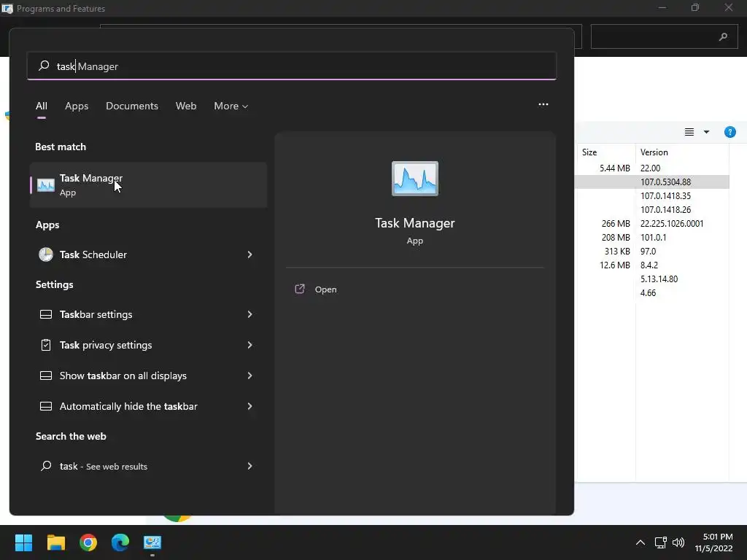747x560 pixels.
Task: Open File Explorer from the taskbar
Action: pos(55,542)
